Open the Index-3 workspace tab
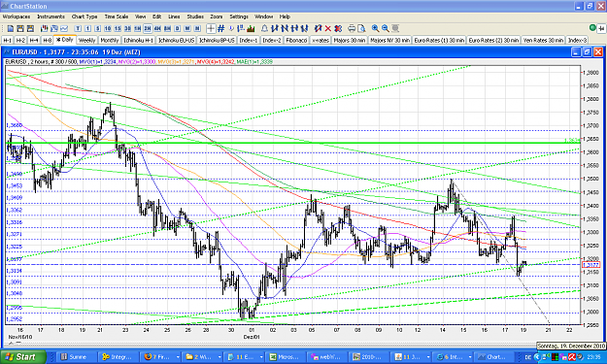The height and width of the screenshot is (364, 607). [577, 40]
